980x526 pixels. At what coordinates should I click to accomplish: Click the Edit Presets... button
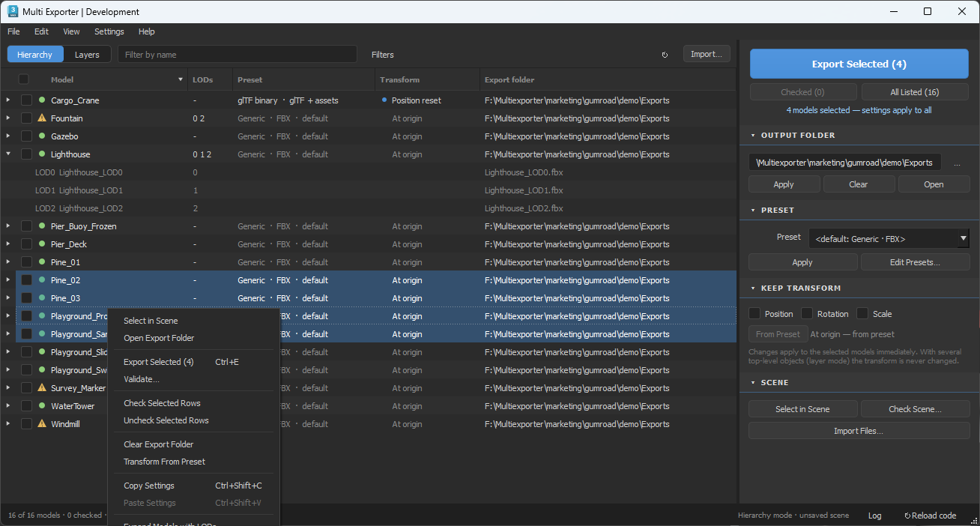point(915,262)
